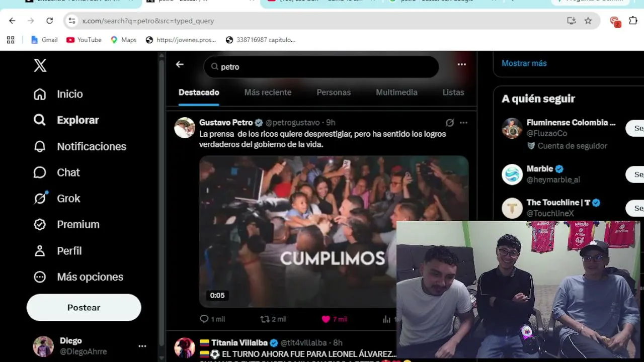The width and height of the screenshot is (644, 362).
Task: Click Grok icon on Gustavo Petro's post
Action: pyautogui.click(x=450, y=123)
